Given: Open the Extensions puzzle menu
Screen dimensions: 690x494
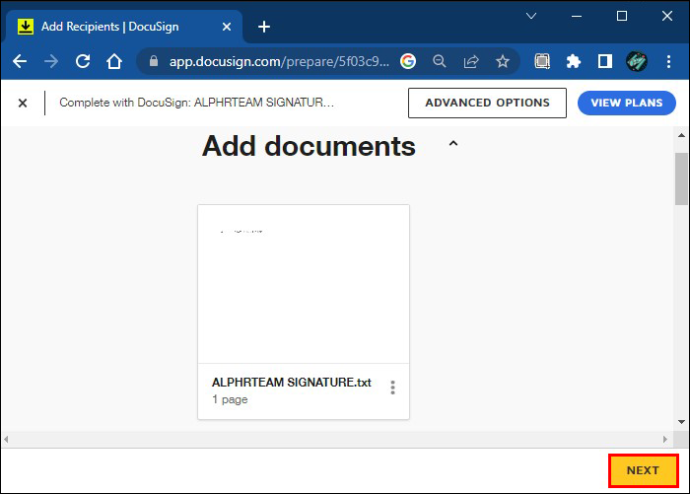Looking at the screenshot, I should tap(573, 61).
